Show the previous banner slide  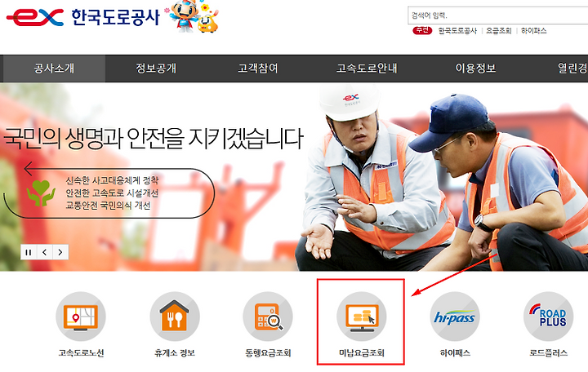click(45, 252)
